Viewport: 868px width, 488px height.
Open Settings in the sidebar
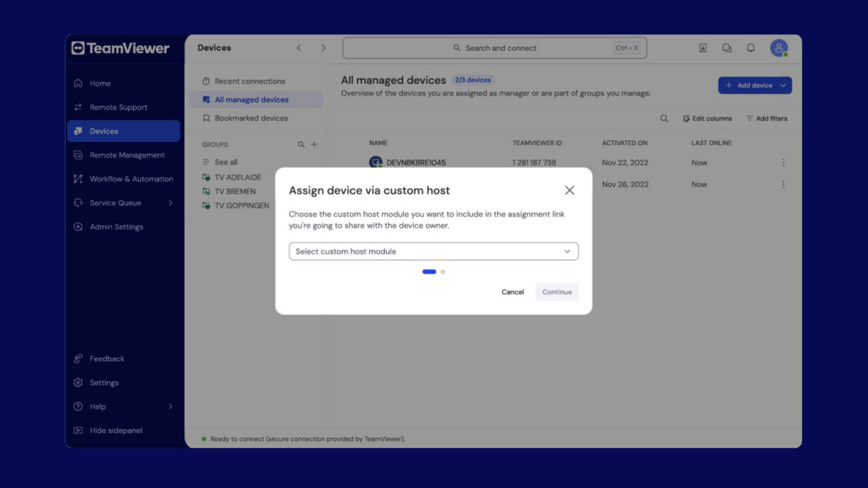[x=123, y=383]
